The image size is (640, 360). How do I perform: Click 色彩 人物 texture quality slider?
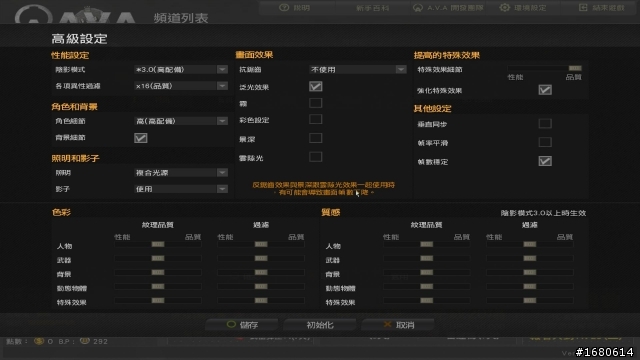(x=158, y=244)
